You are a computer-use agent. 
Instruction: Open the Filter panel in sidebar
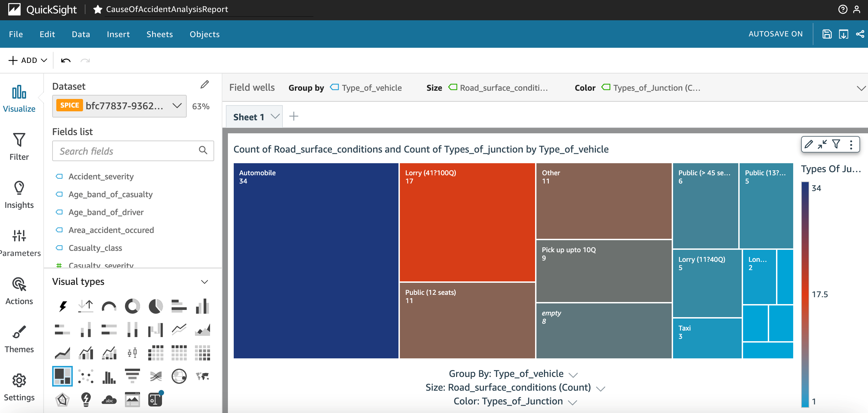(19, 147)
